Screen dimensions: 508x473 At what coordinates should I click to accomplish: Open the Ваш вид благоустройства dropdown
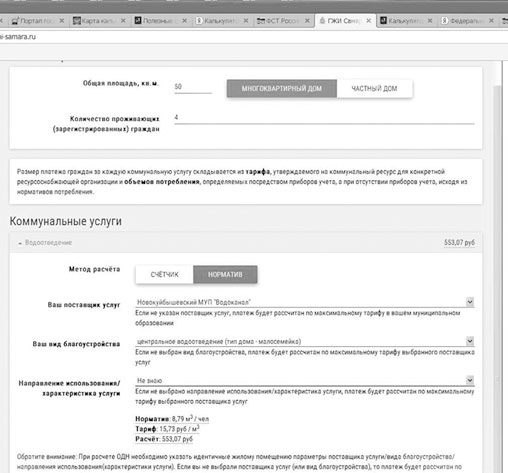pos(305,341)
